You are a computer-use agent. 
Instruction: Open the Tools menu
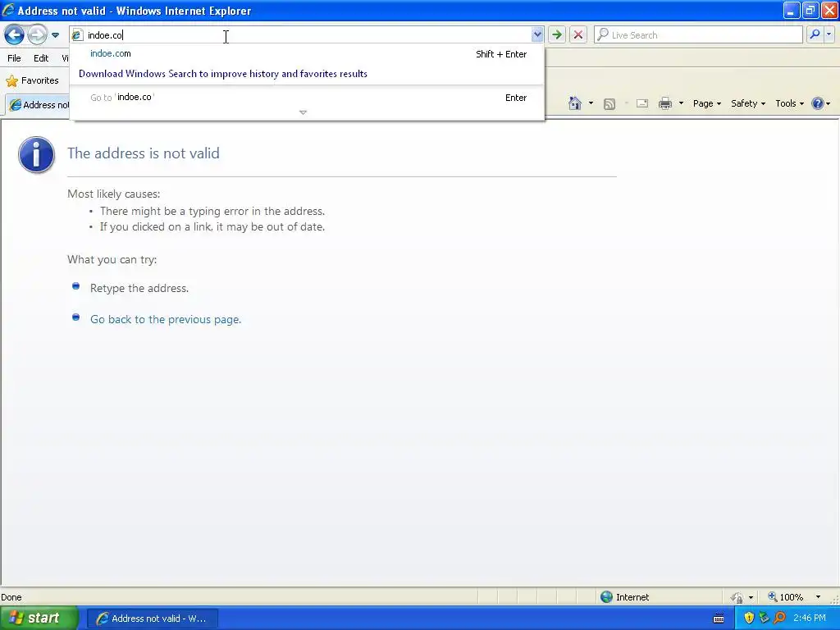point(789,103)
